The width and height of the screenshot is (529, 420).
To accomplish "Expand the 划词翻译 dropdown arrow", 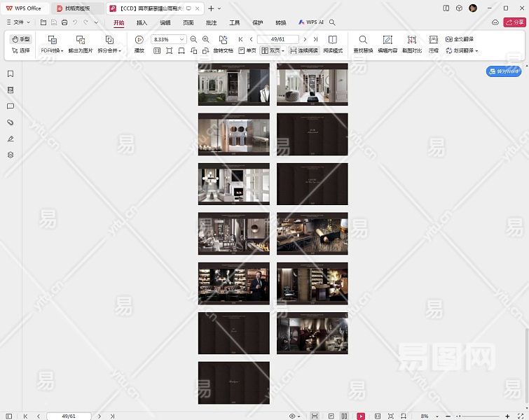I will click(476, 51).
